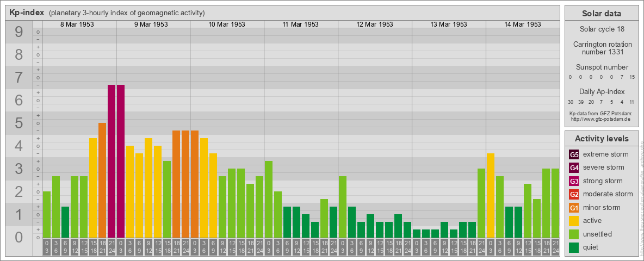The width and height of the screenshot is (644, 261).
Task: Click the Ap-index value 11
Action: point(632,102)
